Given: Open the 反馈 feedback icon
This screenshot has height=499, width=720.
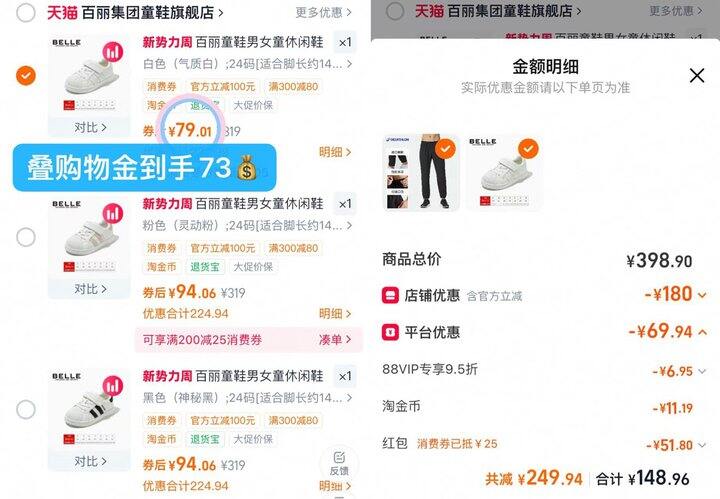Looking at the screenshot, I should (x=339, y=463).
